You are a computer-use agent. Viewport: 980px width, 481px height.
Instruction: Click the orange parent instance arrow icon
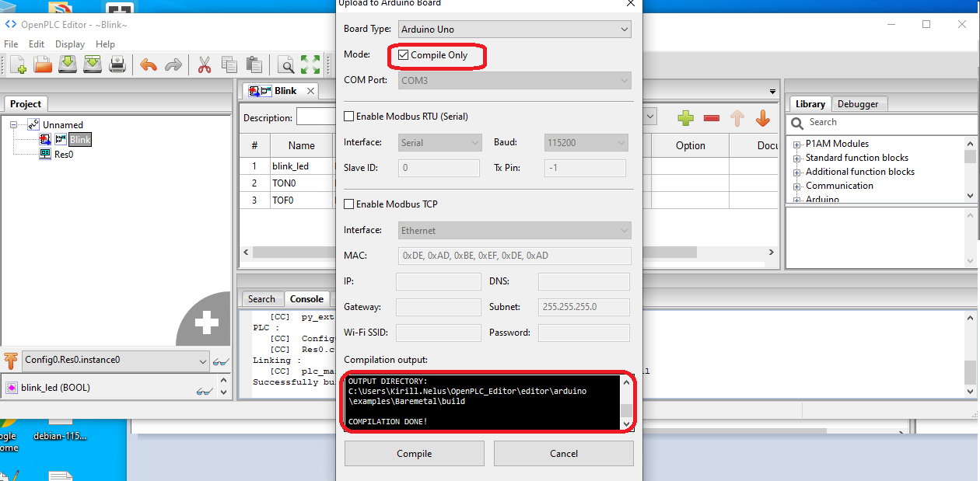coord(11,361)
